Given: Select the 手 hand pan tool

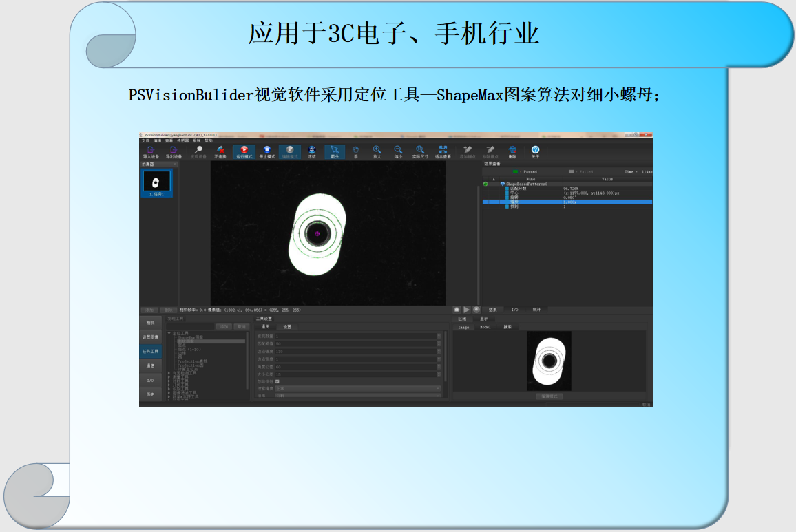Looking at the screenshot, I should [x=355, y=151].
